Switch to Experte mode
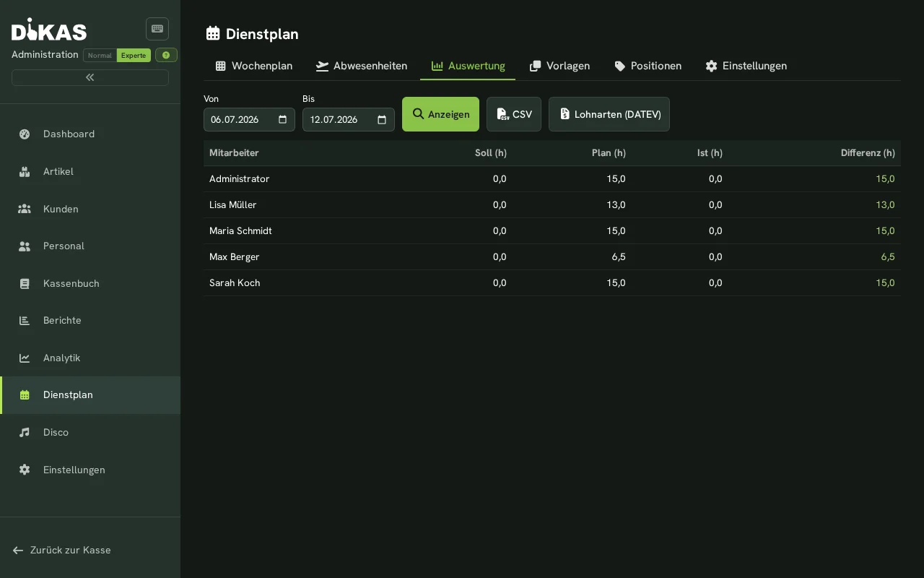The height and width of the screenshot is (578, 924). [134, 56]
